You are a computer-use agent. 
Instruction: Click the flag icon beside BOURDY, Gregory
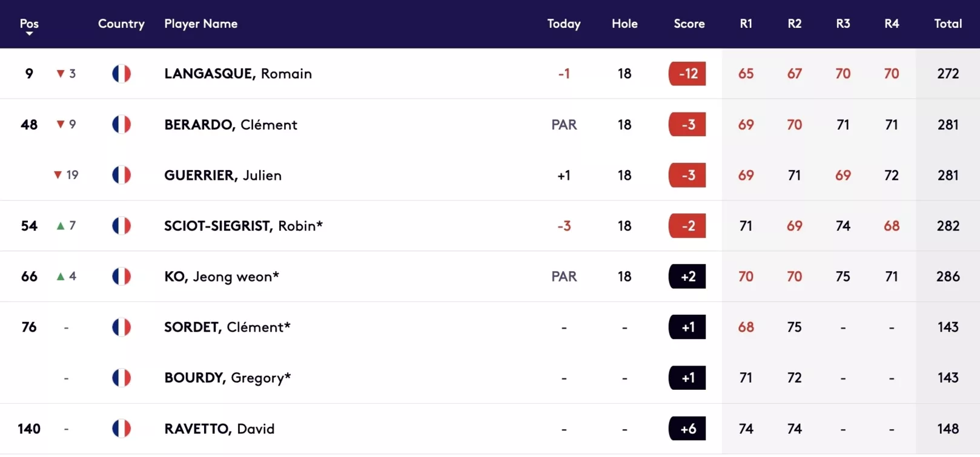(x=121, y=378)
